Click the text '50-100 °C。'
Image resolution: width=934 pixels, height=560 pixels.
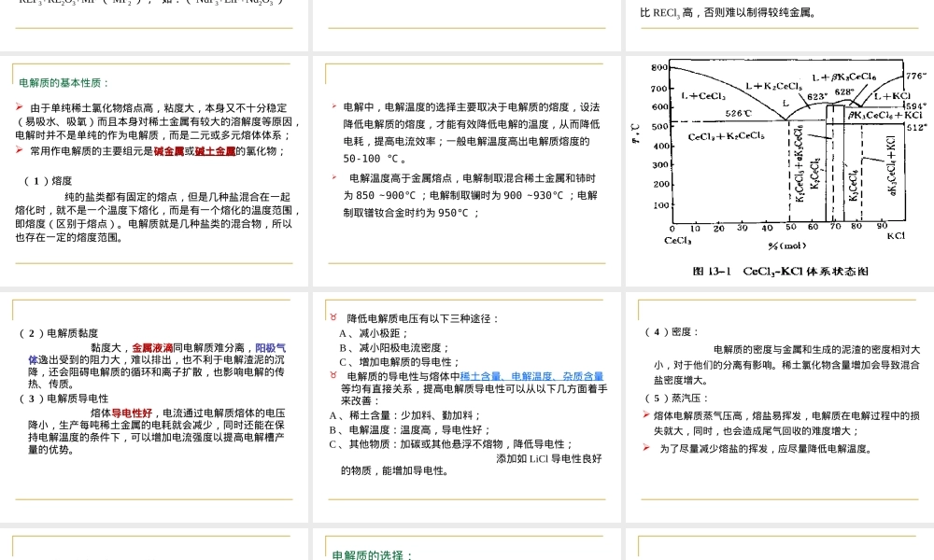[x=375, y=159]
